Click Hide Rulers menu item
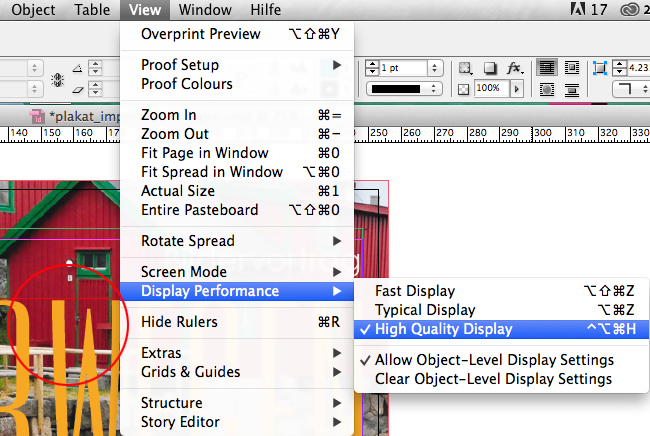Image resolution: width=650 pixels, height=436 pixels. [x=179, y=322]
